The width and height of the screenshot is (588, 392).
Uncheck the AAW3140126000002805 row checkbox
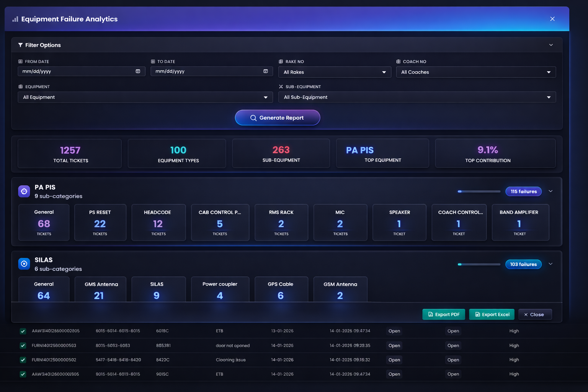click(23, 331)
